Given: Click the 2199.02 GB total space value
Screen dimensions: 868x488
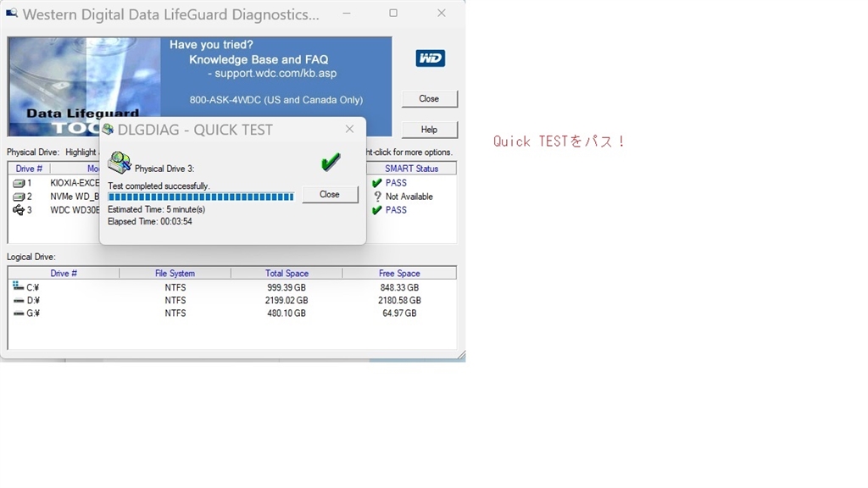Looking at the screenshot, I should pos(287,301).
